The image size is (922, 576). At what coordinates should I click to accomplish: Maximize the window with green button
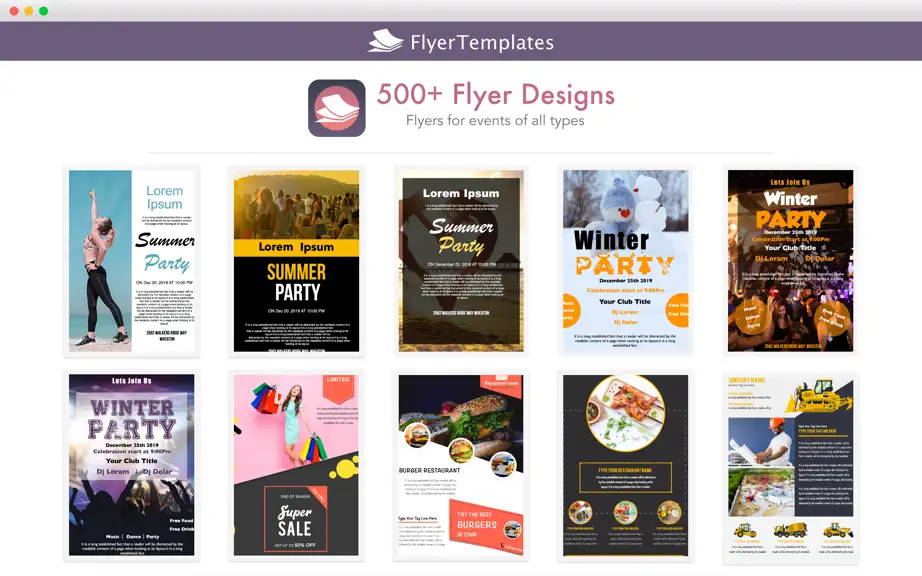(44, 11)
